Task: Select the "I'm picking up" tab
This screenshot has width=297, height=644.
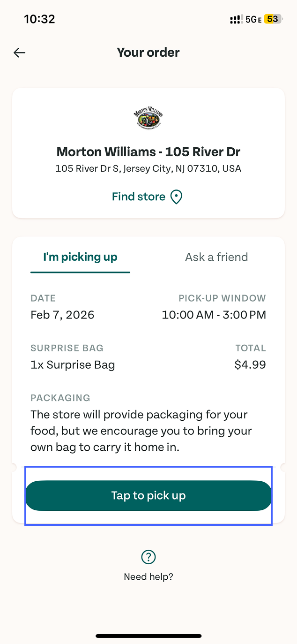Action: (x=80, y=257)
